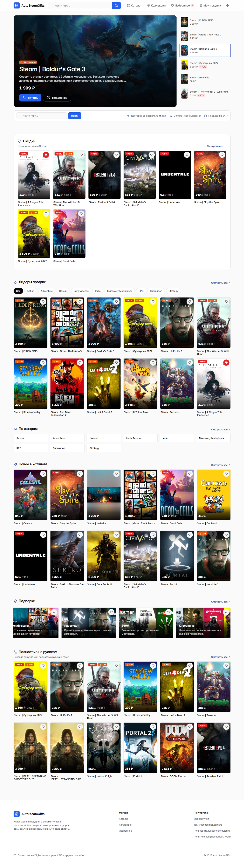Screen dimensions: 244x868
Task: Open Политика конфиденциальности footer link
Action: pos(212,837)
